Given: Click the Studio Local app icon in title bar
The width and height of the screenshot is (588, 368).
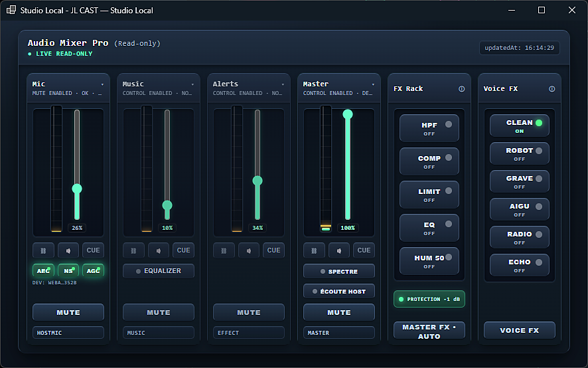Looking at the screenshot, I should (x=11, y=10).
